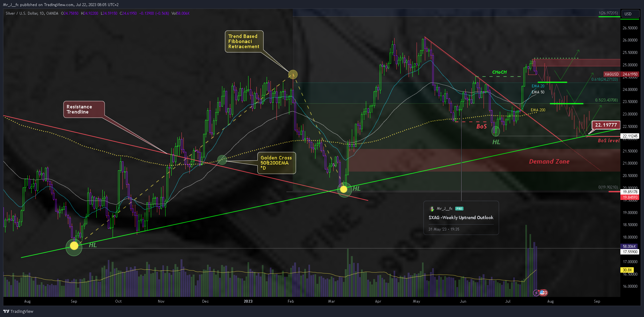The height and width of the screenshot is (317, 644).
Task: Click the yellow HL marker circle near September
Action: coord(74,246)
